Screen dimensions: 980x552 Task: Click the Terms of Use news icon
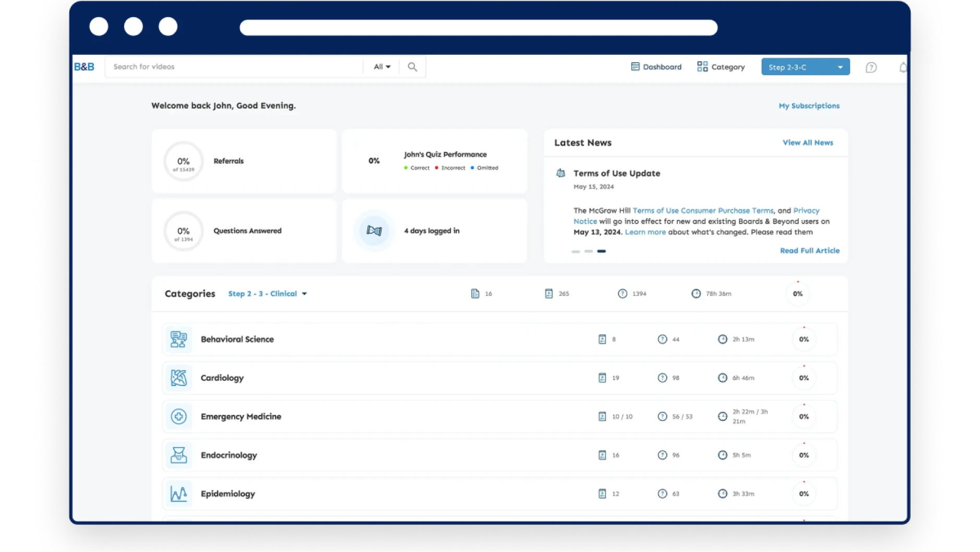560,173
